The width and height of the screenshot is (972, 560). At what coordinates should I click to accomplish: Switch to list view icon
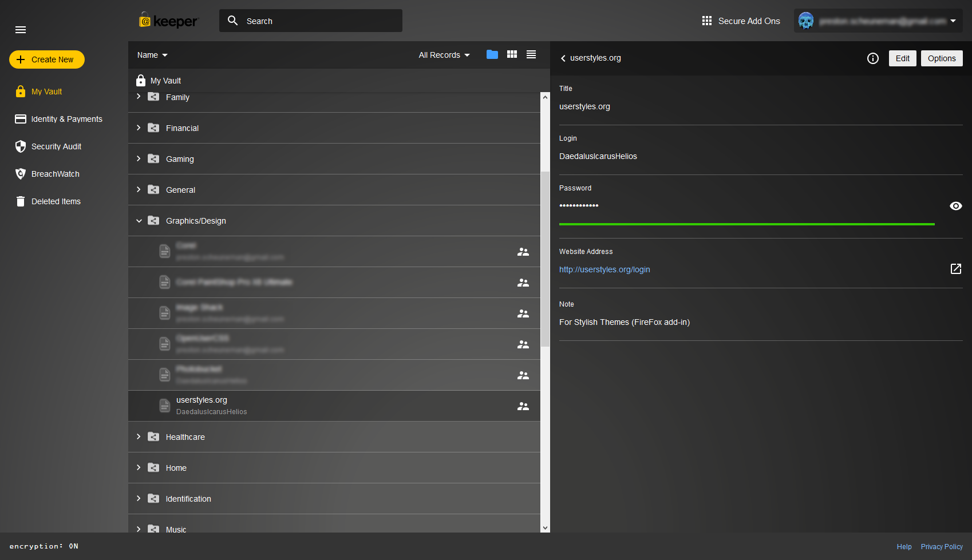[531, 54]
